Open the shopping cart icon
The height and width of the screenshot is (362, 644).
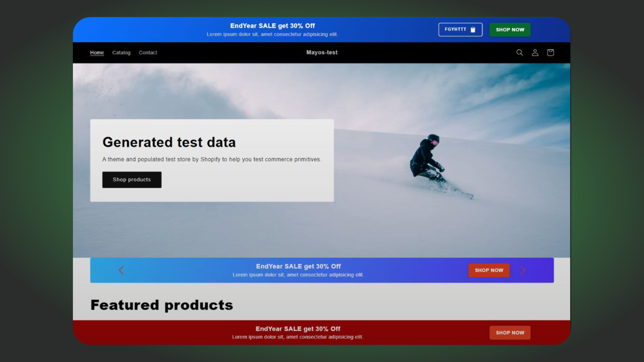[550, 53]
